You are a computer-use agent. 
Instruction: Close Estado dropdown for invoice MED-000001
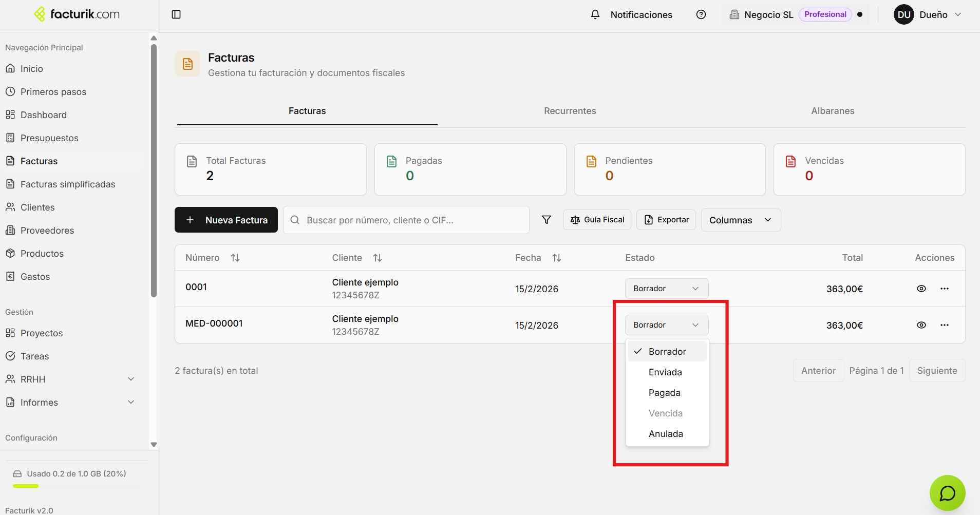(x=667, y=325)
